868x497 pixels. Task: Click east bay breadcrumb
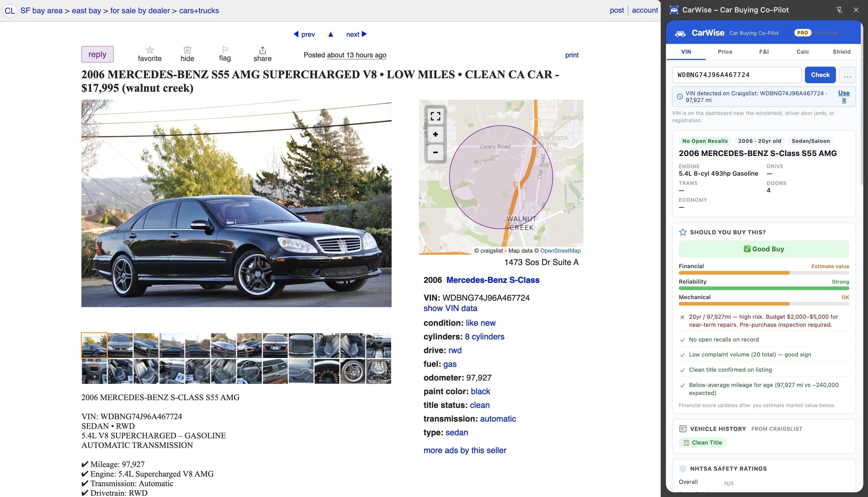[86, 11]
